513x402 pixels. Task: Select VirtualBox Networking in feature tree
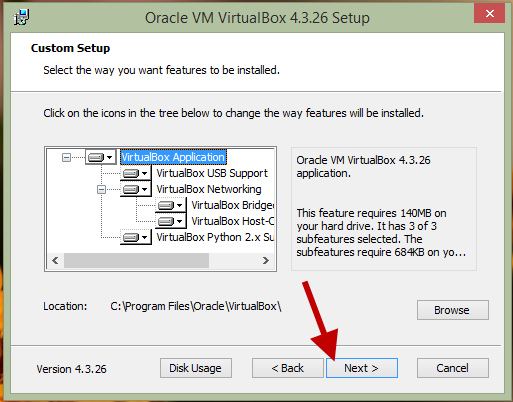tap(209, 189)
